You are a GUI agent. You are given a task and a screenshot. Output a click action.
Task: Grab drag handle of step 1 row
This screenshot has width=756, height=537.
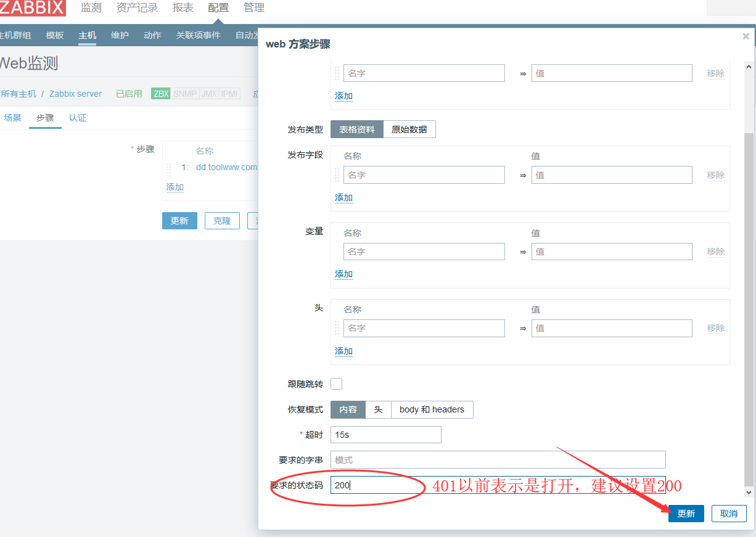point(168,170)
